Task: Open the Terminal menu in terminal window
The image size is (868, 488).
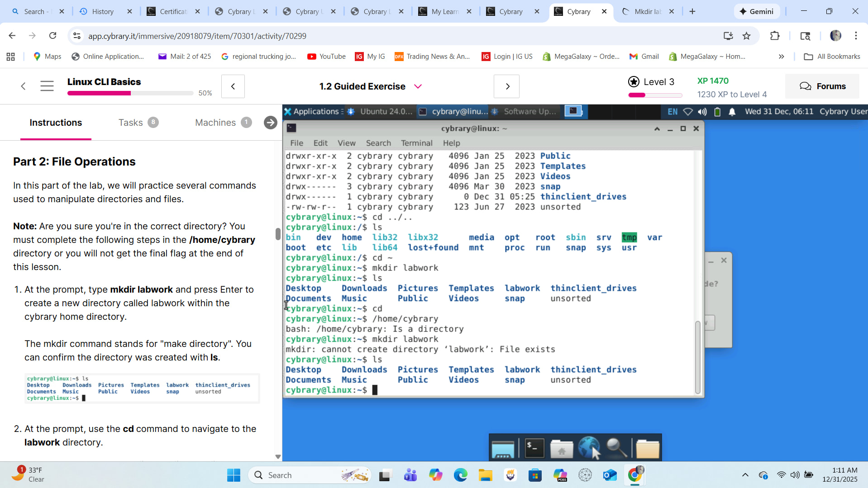Action: (416, 143)
